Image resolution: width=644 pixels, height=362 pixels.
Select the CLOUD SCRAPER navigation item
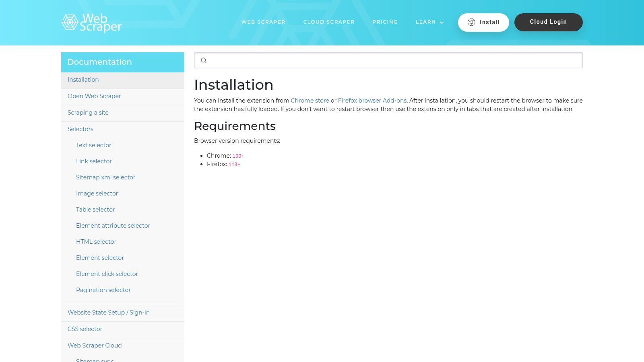(329, 22)
